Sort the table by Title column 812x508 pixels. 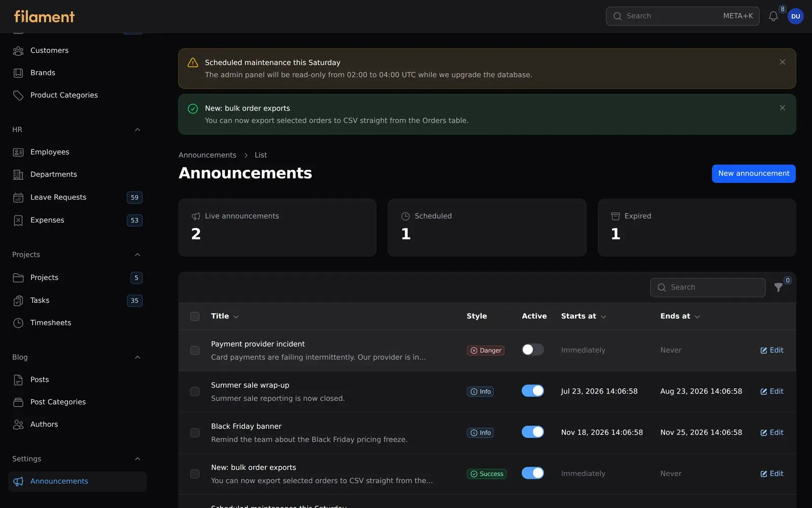pyautogui.click(x=225, y=316)
